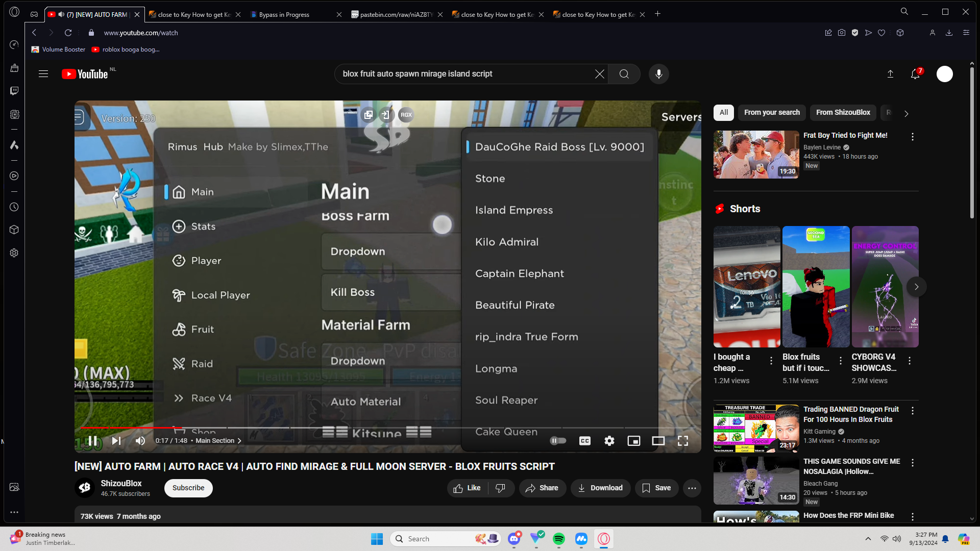Open ShizouBlox channel page
The image size is (980, 551).
click(121, 484)
